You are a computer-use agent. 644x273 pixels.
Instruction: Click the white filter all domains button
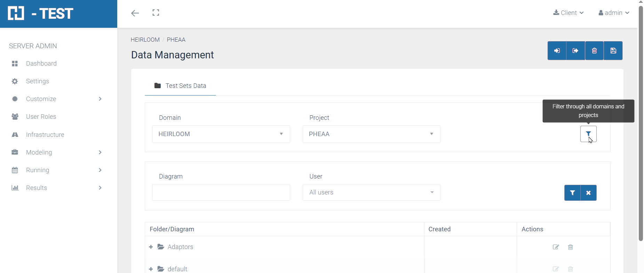pyautogui.click(x=588, y=134)
